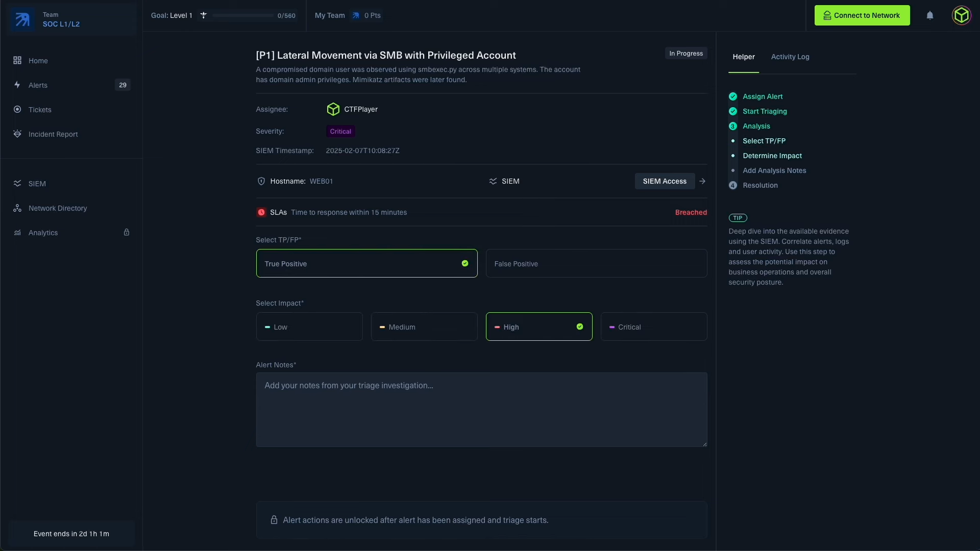Click the Network Directory nodes icon
The image size is (980, 551).
(17, 208)
